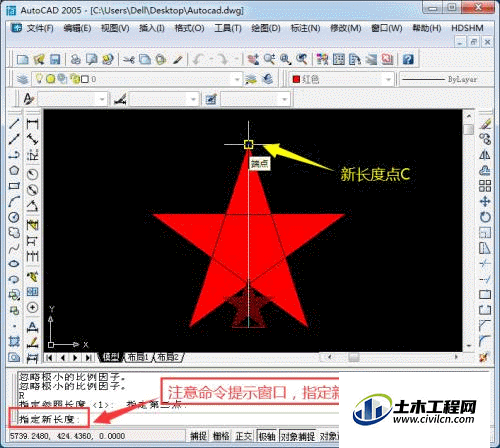The height and width of the screenshot is (448, 500).
Task: Select the Mirror modify tool
Action: click(485, 155)
